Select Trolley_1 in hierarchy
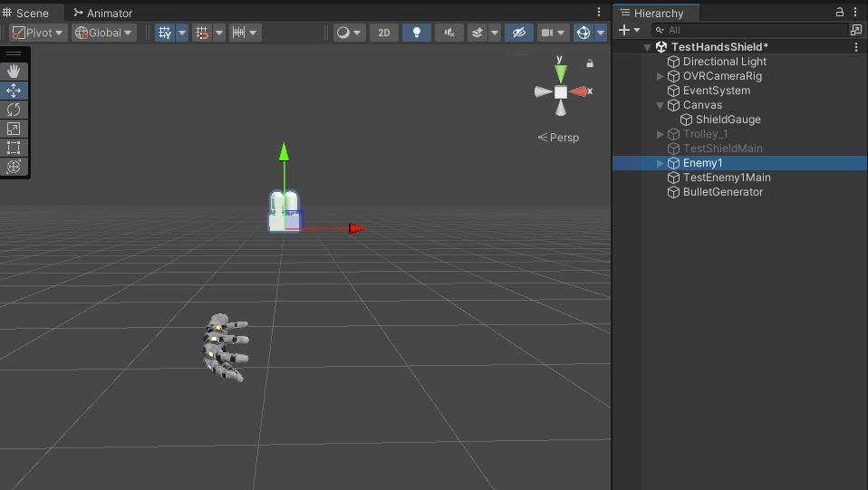The width and height of the screenshot is (868, 490). (x=705, y=134)
